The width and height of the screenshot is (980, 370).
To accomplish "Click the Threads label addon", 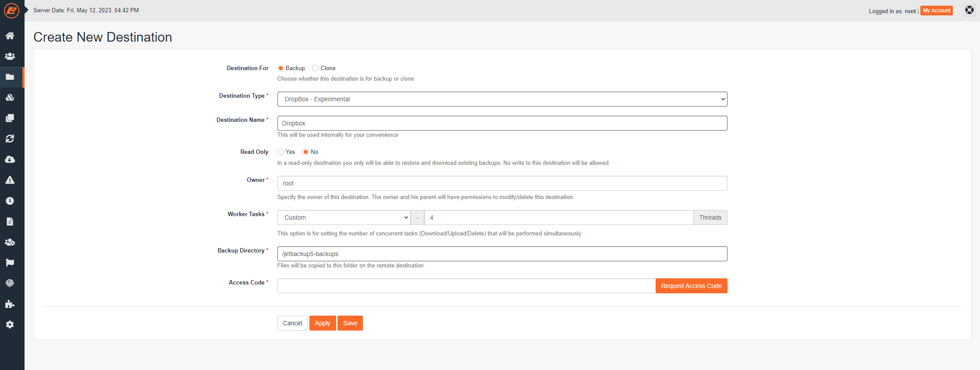I will (x=710, y=217).
